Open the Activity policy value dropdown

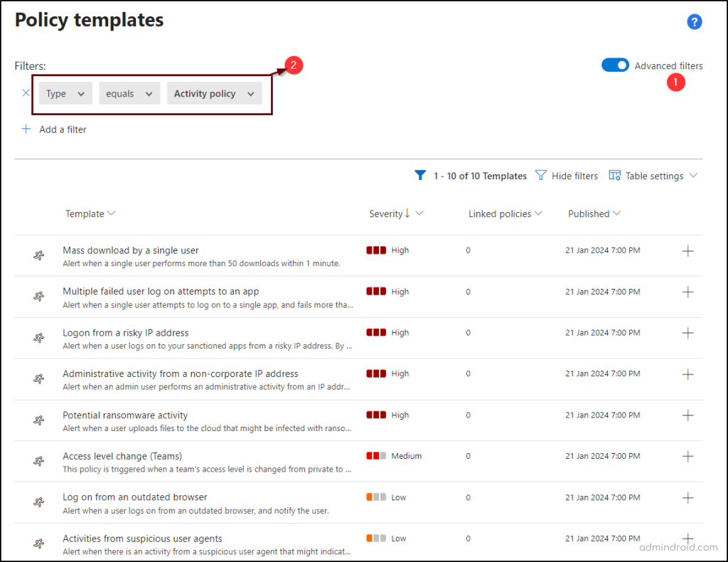(214, 93)
